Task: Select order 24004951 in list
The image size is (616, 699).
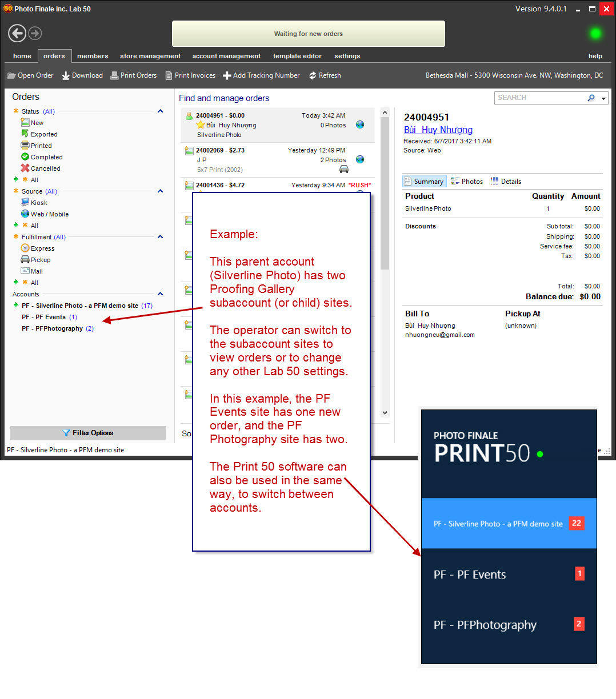Action: tap(278, 125)
